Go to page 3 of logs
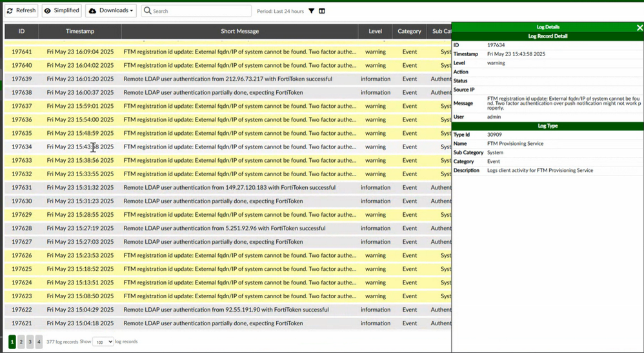This screenshot has width=644, height=353. 30,341
